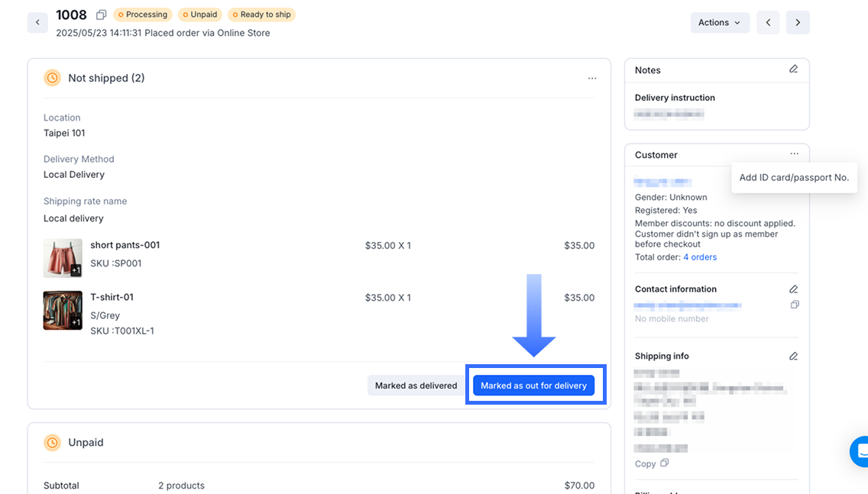Go to the previous order with the top-right chevron
Screen dimensions: 868x494
[x=768, y=22]
